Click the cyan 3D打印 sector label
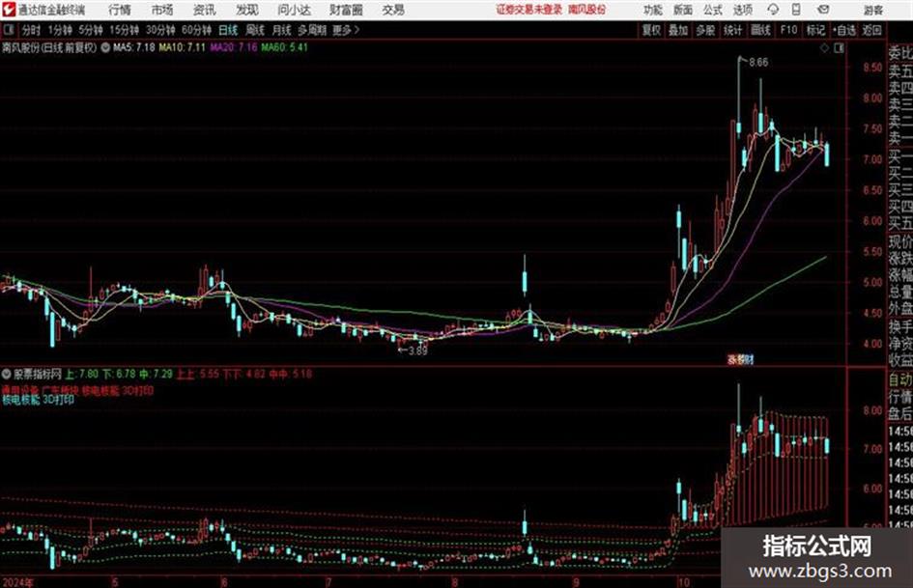The width and height of the screenshot is (913, 588). coord(58,400)
